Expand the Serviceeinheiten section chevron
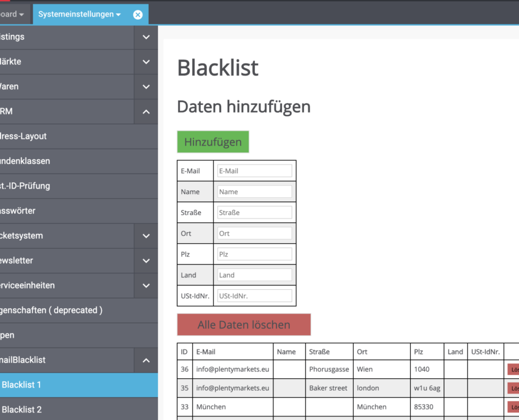 (146, 286)
